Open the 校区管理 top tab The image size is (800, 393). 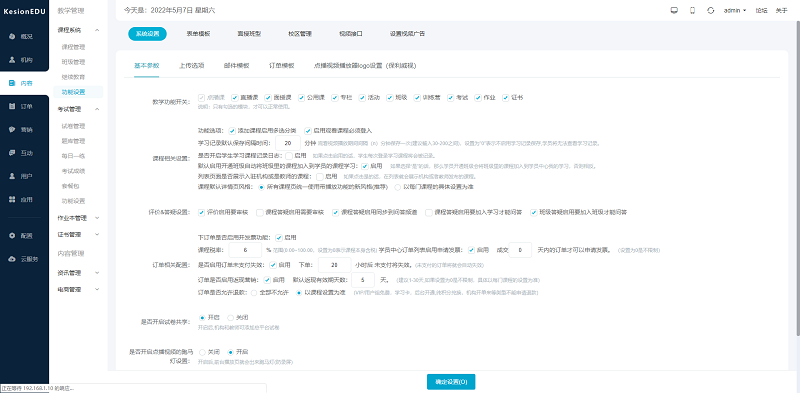(300, 34)
